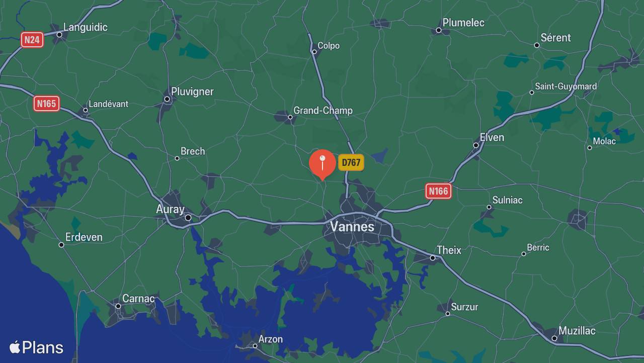Click the Muzillac town label
644x363 pixels.
coord(577,331)
